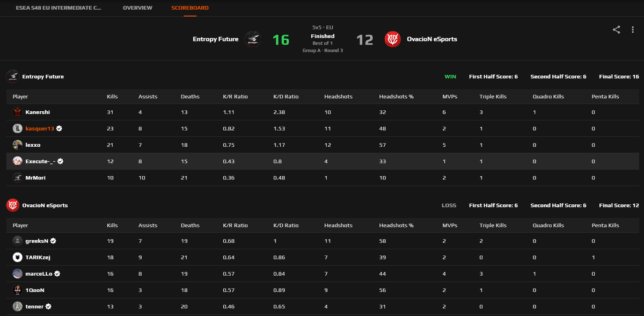Click Kanershi's kills value 31
Image resolution: width=644 pixels, height=316 pixels.
click(110, 112)
